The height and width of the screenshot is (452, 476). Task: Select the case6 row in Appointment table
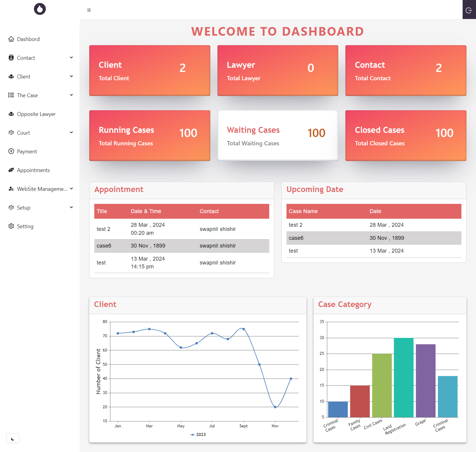181,246
